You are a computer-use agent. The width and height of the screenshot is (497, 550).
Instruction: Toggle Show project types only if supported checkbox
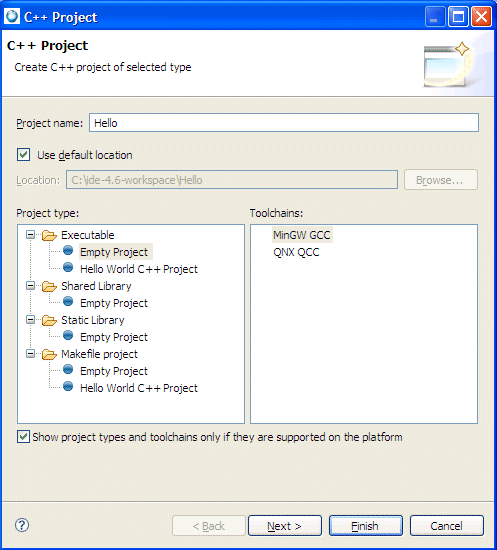coord(23,437)
